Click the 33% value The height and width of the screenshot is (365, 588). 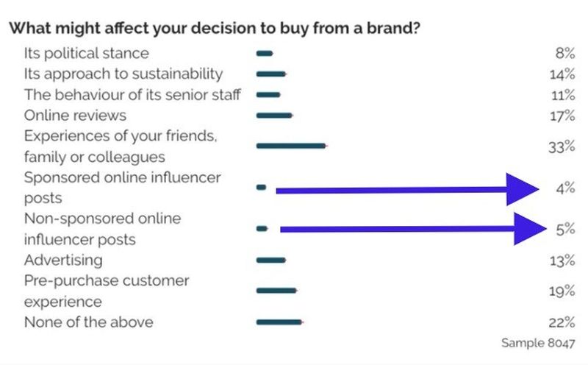pyautogui.click(x=562, y=147)
